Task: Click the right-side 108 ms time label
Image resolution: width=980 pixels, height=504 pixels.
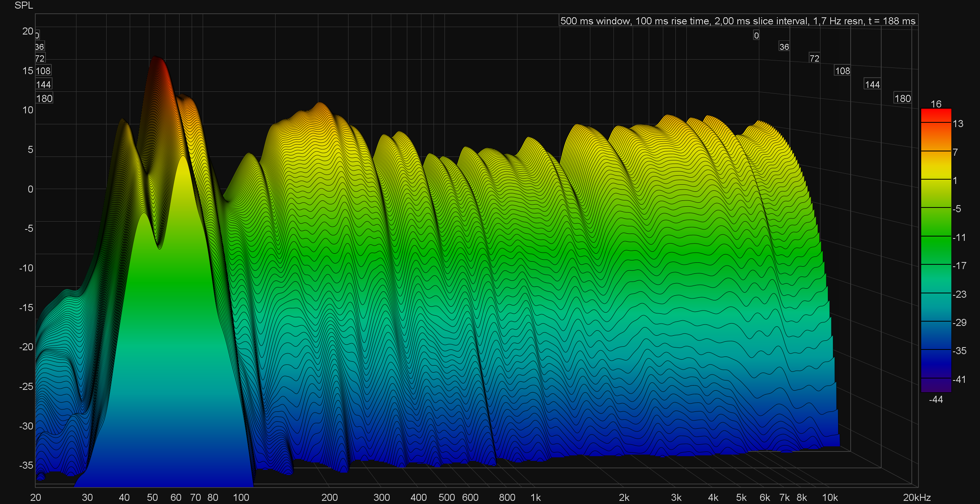Action: [842, 71]
